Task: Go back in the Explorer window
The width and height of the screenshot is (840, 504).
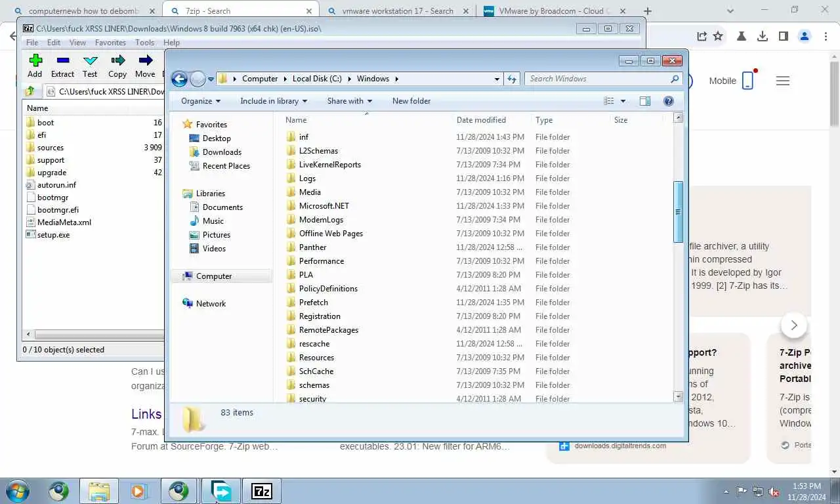Action: (179, 79)
